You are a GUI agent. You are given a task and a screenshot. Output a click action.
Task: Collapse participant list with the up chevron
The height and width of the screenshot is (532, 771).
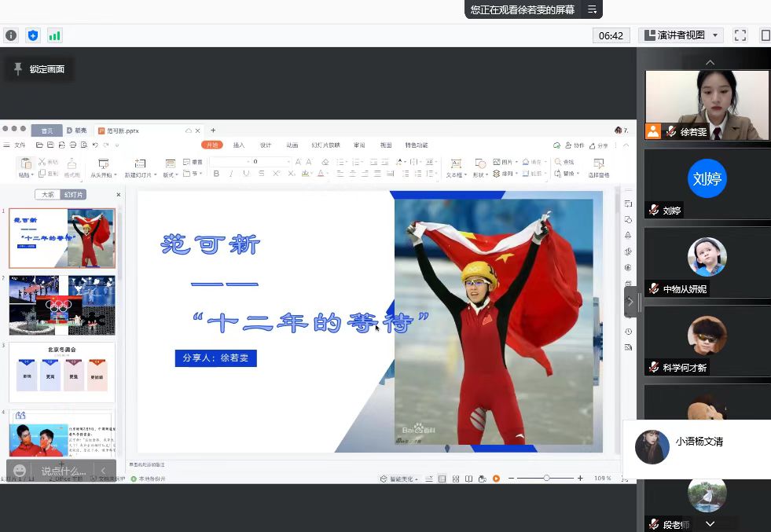(710, 62)
